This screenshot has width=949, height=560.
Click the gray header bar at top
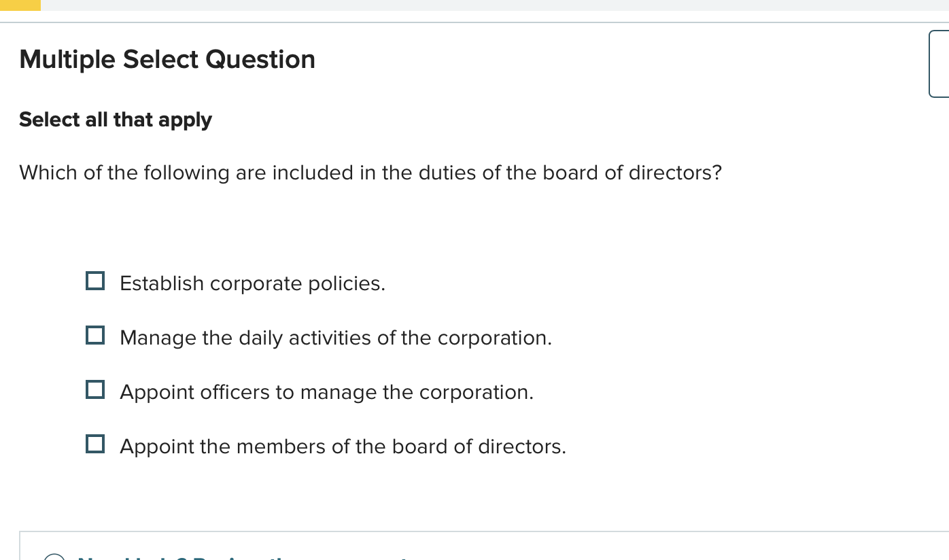(476, 5)
